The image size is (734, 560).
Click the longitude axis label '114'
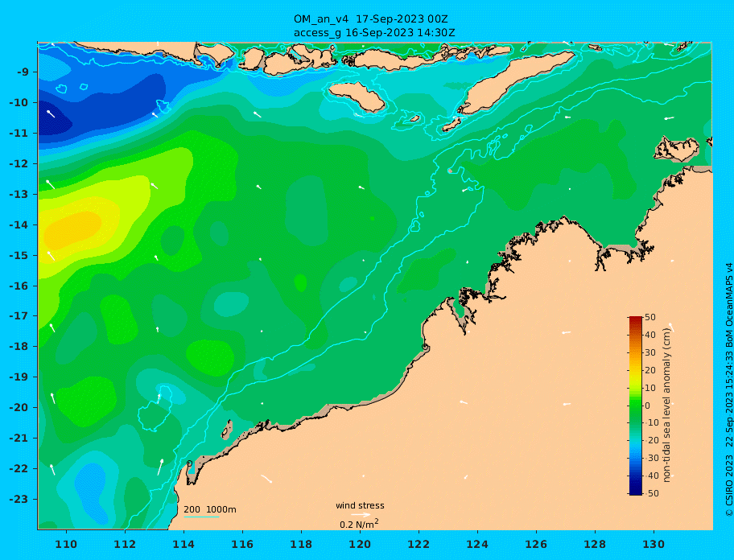pyautogui.click(x=183, y=544)
